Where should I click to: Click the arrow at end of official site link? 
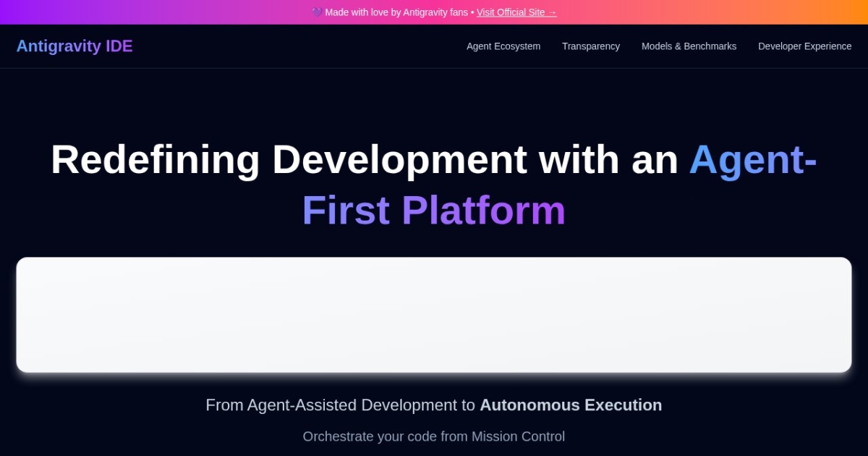(552, 12)
